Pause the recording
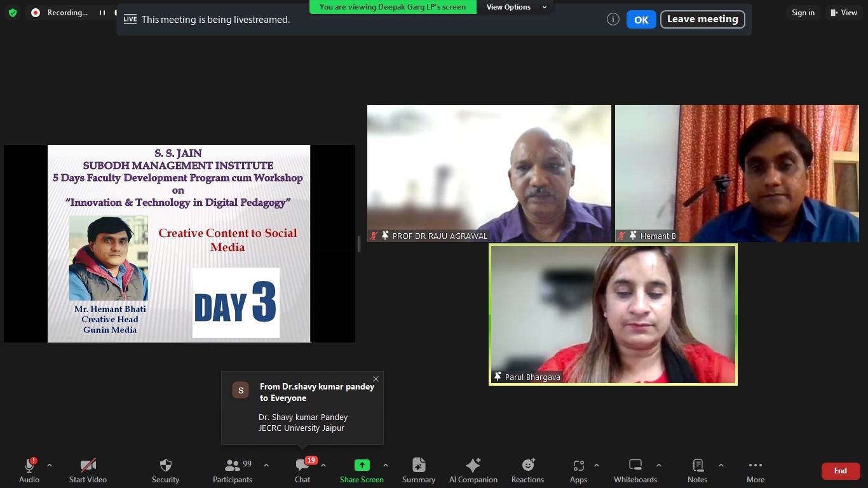 pos(102,13)
